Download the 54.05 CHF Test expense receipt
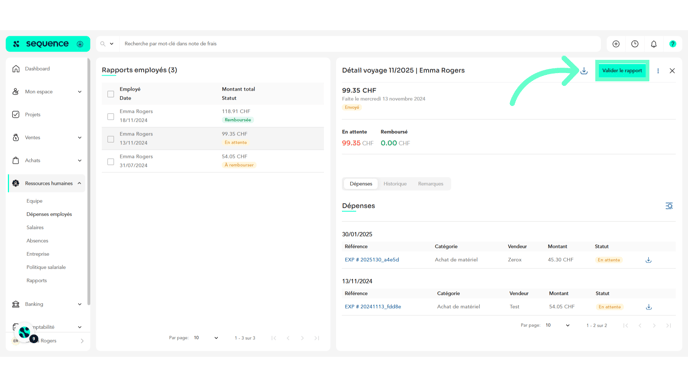This screenshot has width=688, height=387. (649, 307)
